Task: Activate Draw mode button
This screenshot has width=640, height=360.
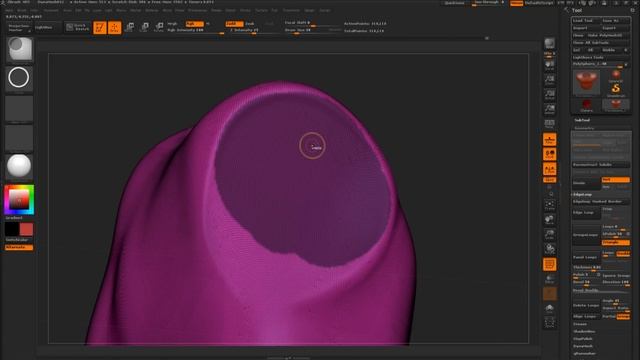Action: (115, 27)
